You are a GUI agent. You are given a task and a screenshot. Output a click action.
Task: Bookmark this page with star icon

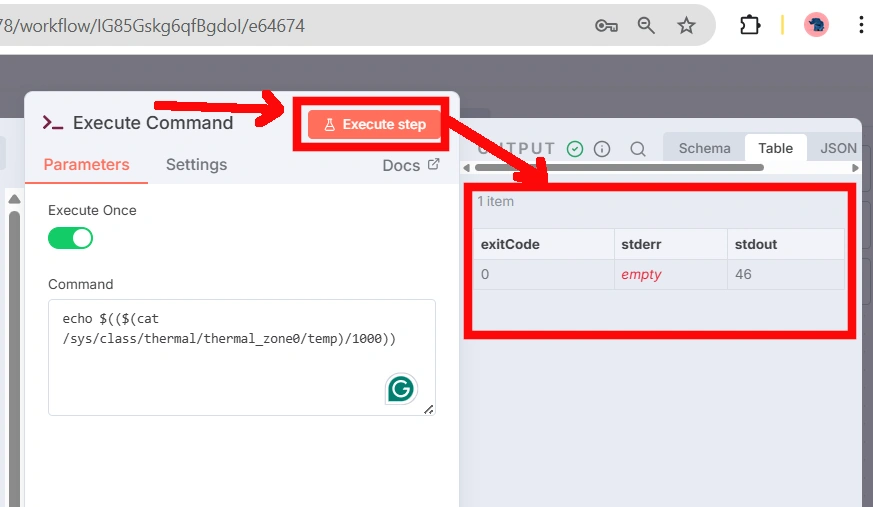(x=686, y=26)
